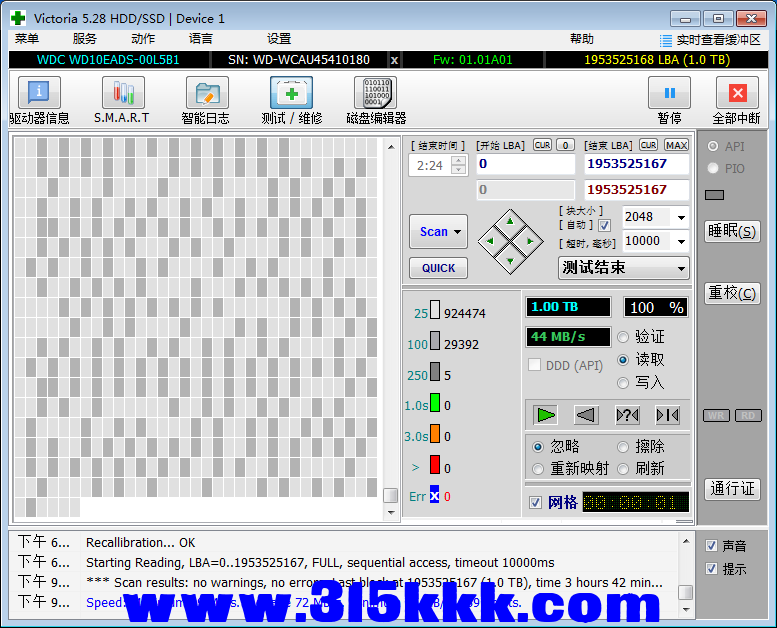Select the 验证 verify radio button
The height and width of the screenshot is (628, 777).
click(x=623, y=337)
